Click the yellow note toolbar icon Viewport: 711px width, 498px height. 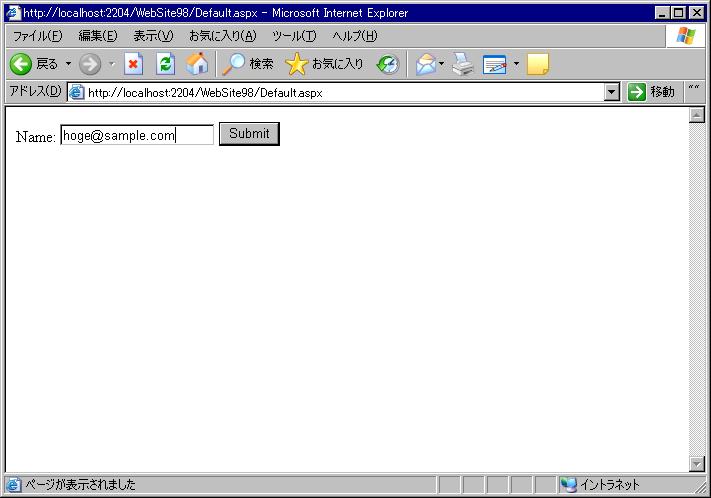pos(538,64)
